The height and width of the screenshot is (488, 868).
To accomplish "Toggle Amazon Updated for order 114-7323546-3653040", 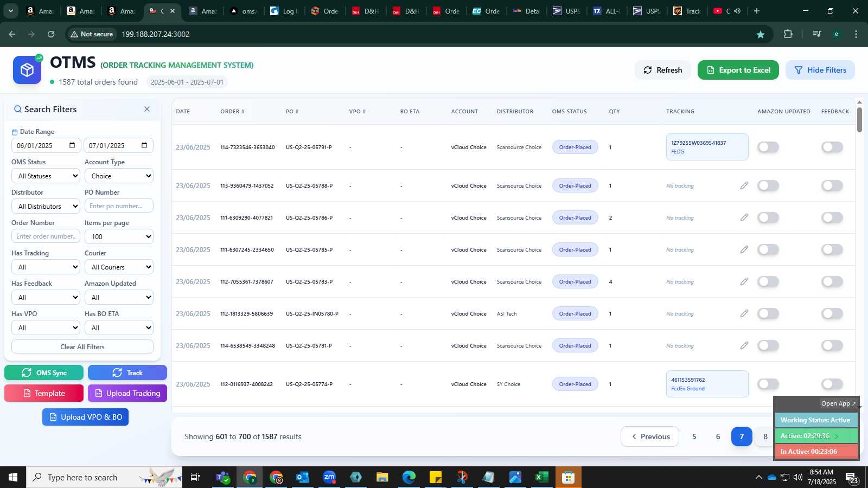I will (768, 147).
